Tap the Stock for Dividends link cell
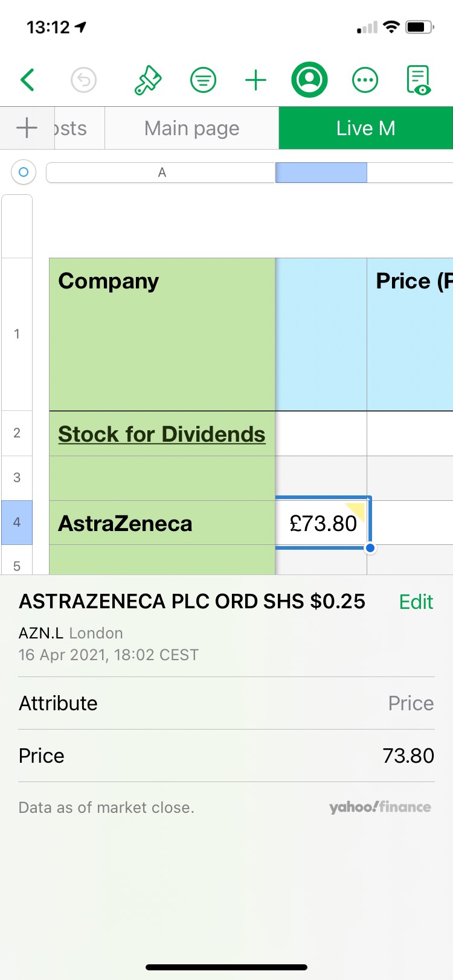 pos(161,434)
